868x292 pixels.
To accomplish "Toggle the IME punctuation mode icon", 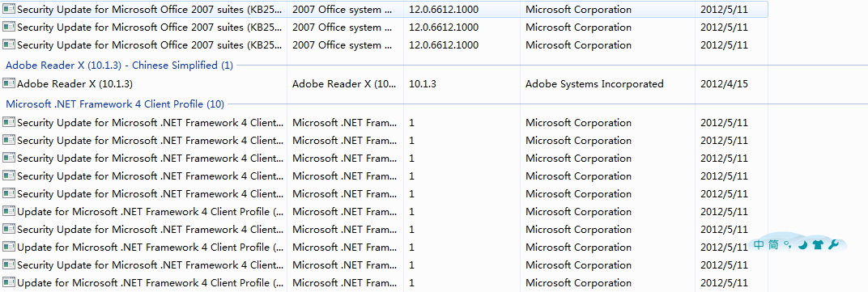I will (x=789, y=243).
